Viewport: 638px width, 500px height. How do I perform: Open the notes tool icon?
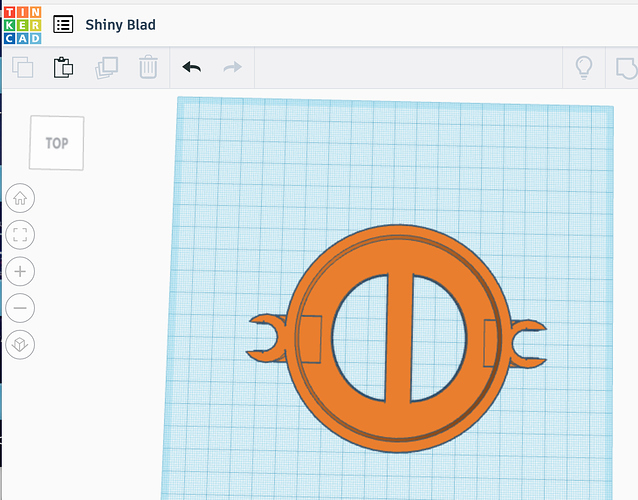point(627,68)
